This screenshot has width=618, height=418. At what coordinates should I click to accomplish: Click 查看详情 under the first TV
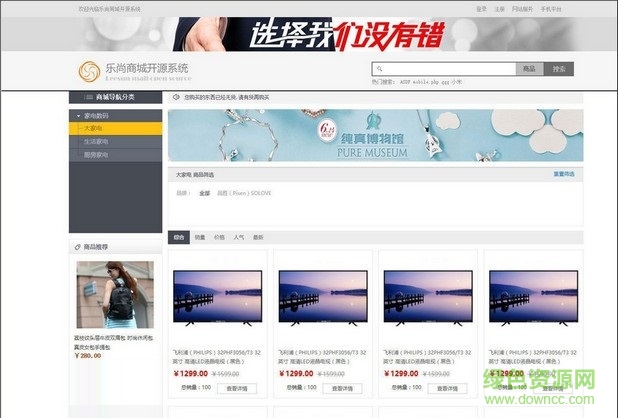pyautogui.click(x=236, y=388)
